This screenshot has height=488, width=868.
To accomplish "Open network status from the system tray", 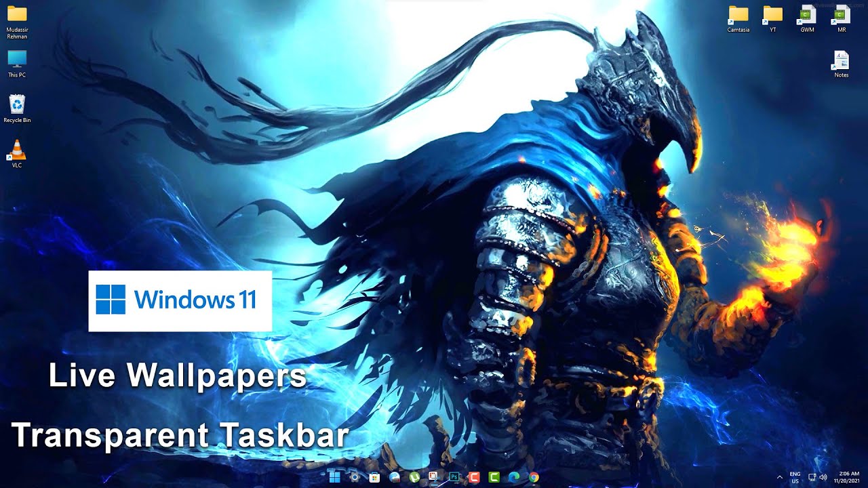I will 812,477.
